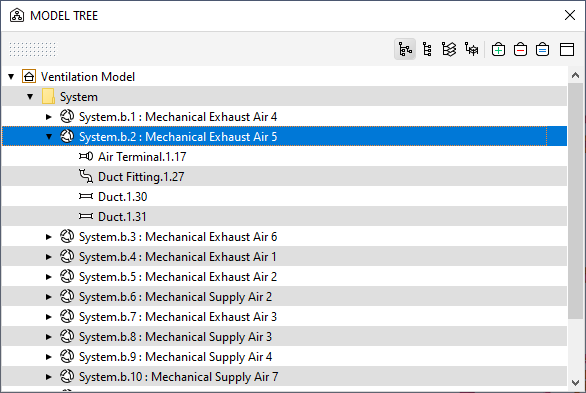Select 'System.b.10 : Mechanical Supply Air 7' text
This screenshot has width=586, height=393.
coord(179,377)
